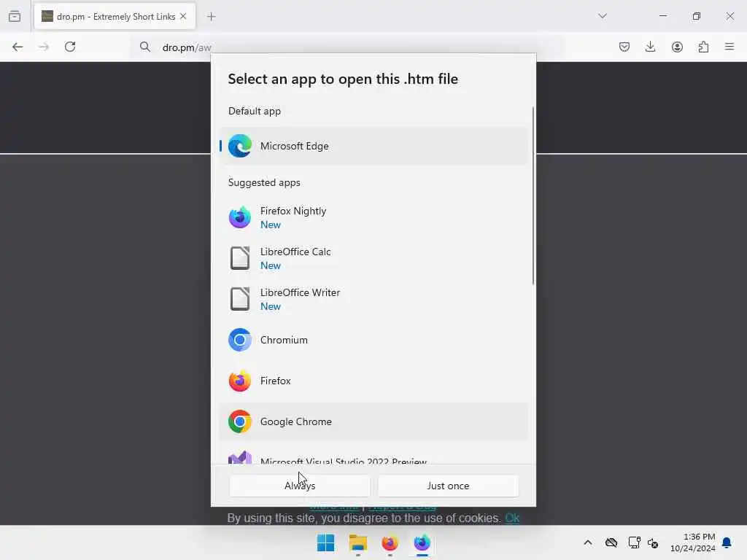Click the 'Default app' heading text

point(255,111)
